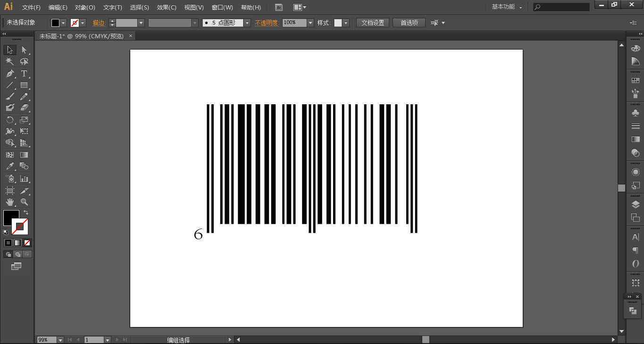Open the Color panel icon

[636, 48]
